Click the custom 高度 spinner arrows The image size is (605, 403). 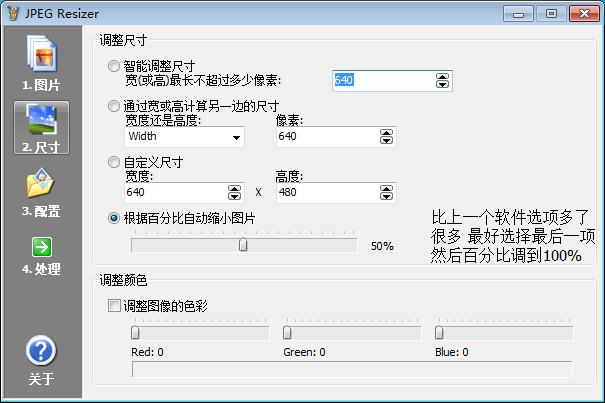click(x=386, y=193)
